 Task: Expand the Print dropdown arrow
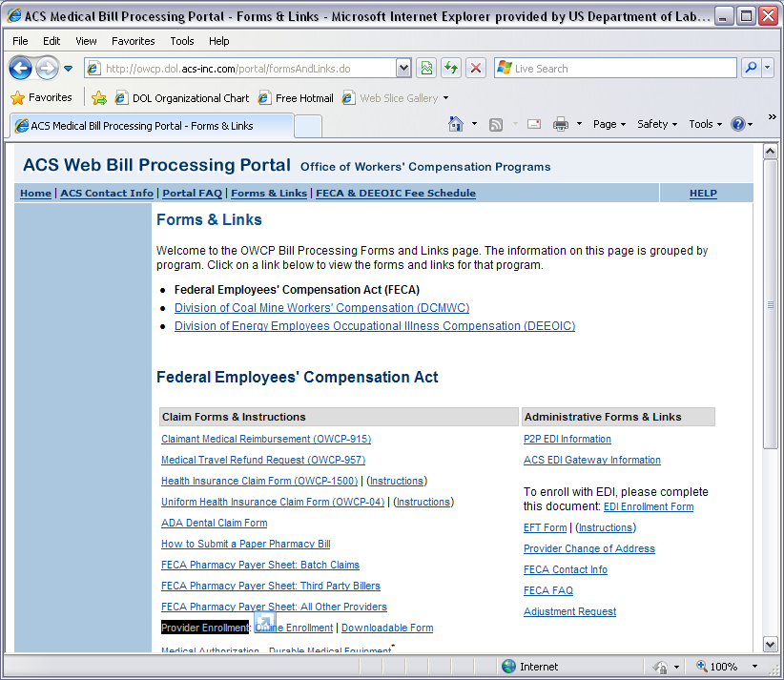pos(580,123)
